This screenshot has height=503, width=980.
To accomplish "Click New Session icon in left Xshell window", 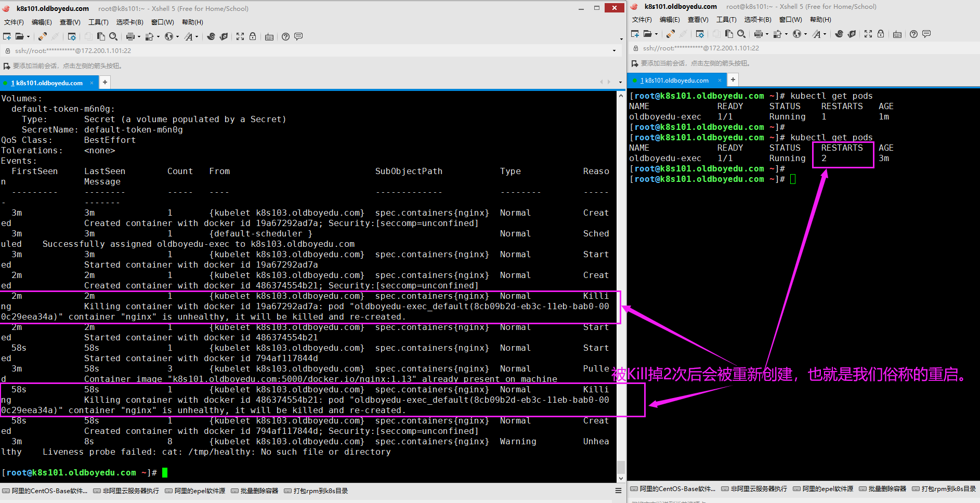I will [7, 36].
